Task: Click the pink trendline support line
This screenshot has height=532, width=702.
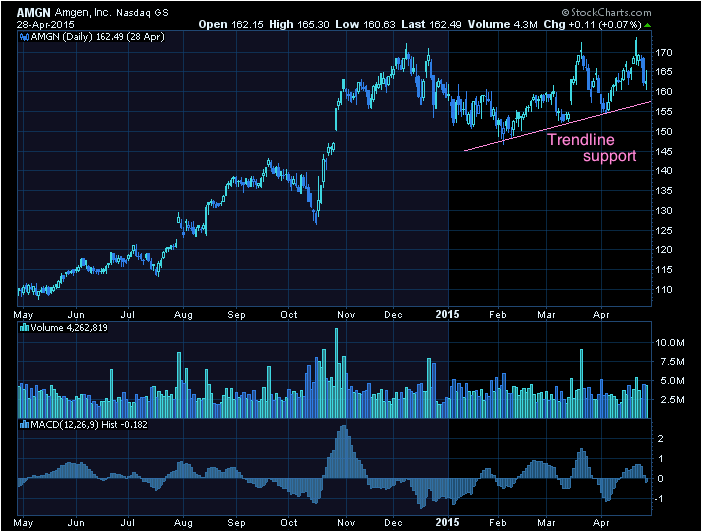Action: tap(557, 126)
